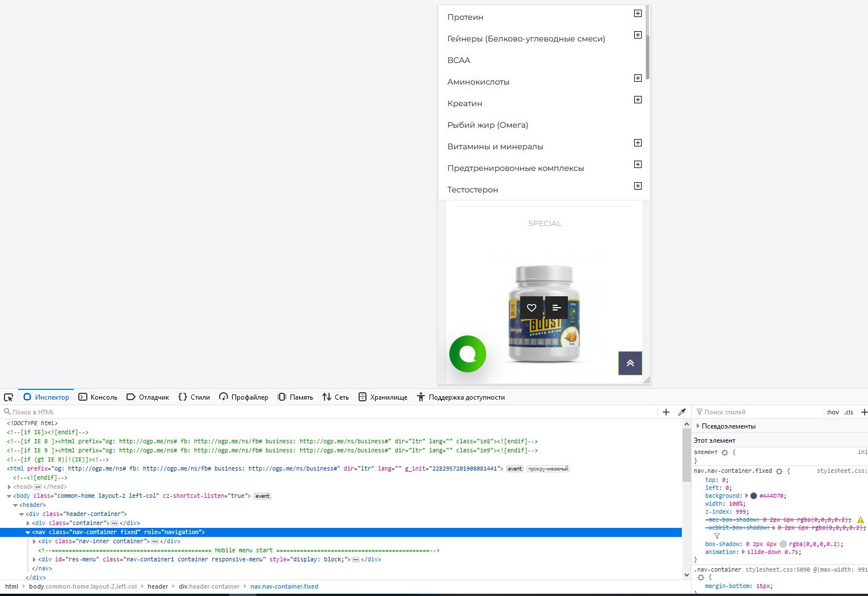Image resolution: width=868 pixels, height=596 pixels.
Task: Expand the Тестостерон category plus icon
Action: coord(638,186)
